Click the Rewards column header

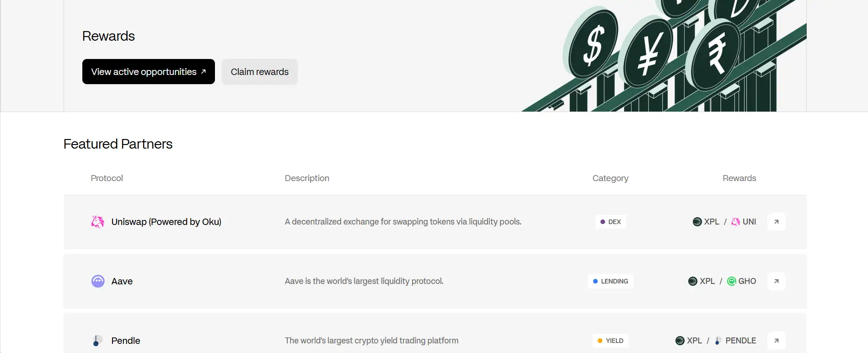[x=739, y=178]
